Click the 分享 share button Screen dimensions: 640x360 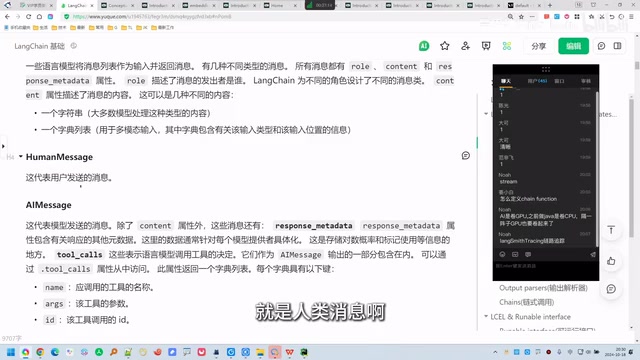tap(538, 46)
